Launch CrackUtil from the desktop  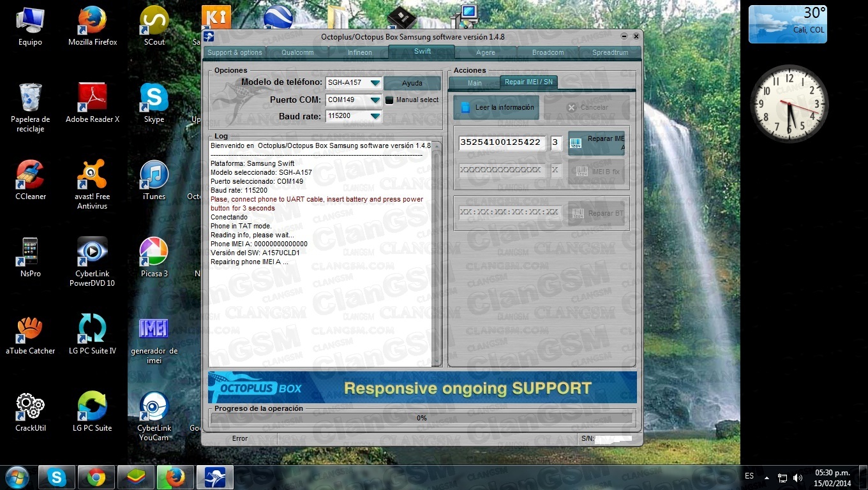(x=30, y=412)
